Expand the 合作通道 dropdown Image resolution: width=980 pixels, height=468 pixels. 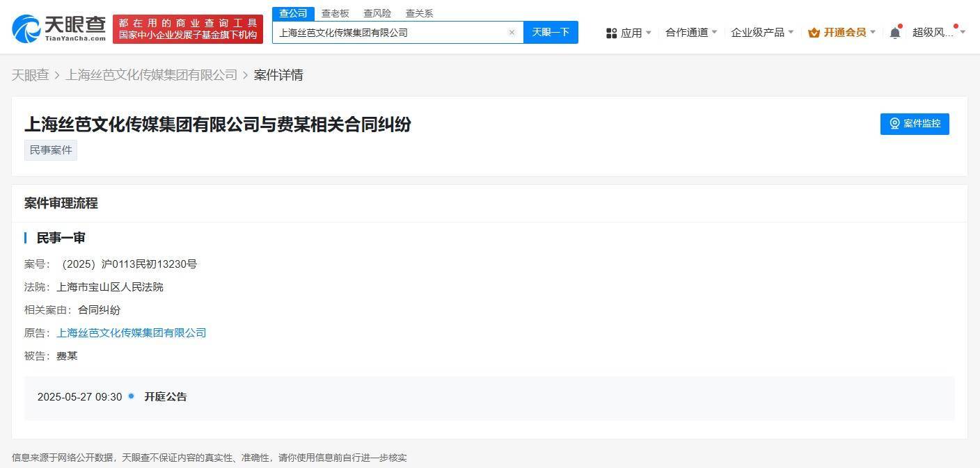(x=691, y=33)
